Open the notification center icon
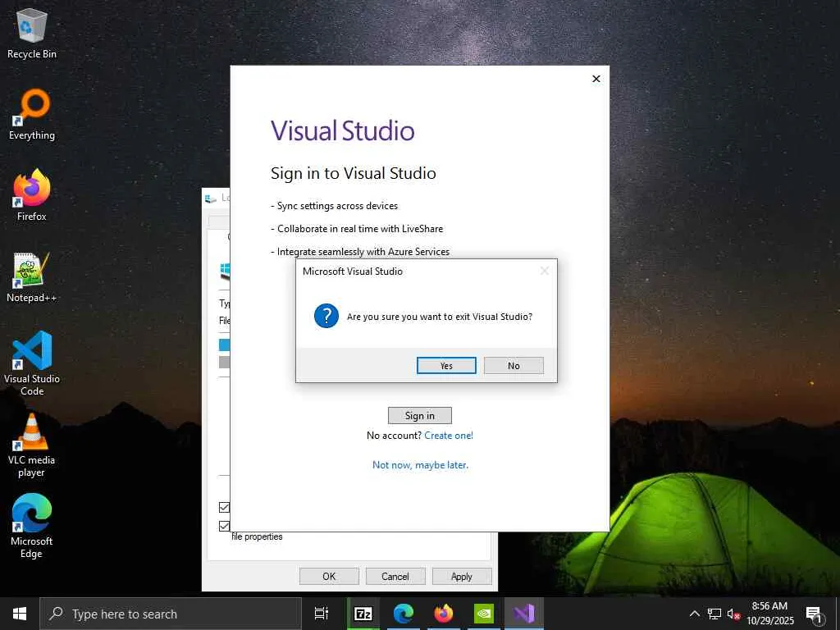Image resolution: width=840 pixels, height=630 pixels. click(x=815, y=614)
